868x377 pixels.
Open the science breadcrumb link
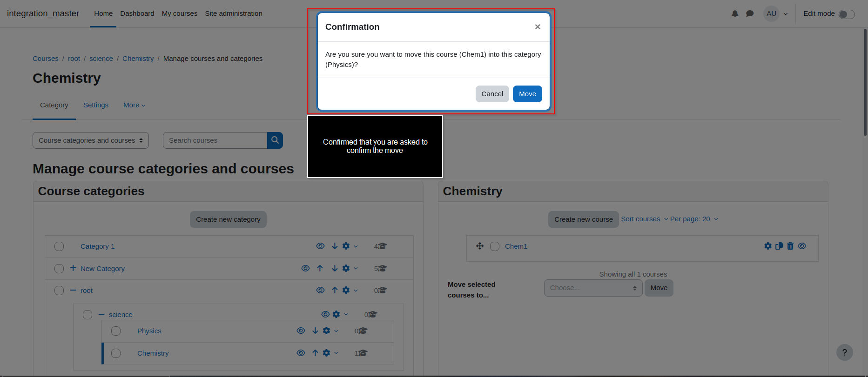pyautogui.click(x=101, y=59)
